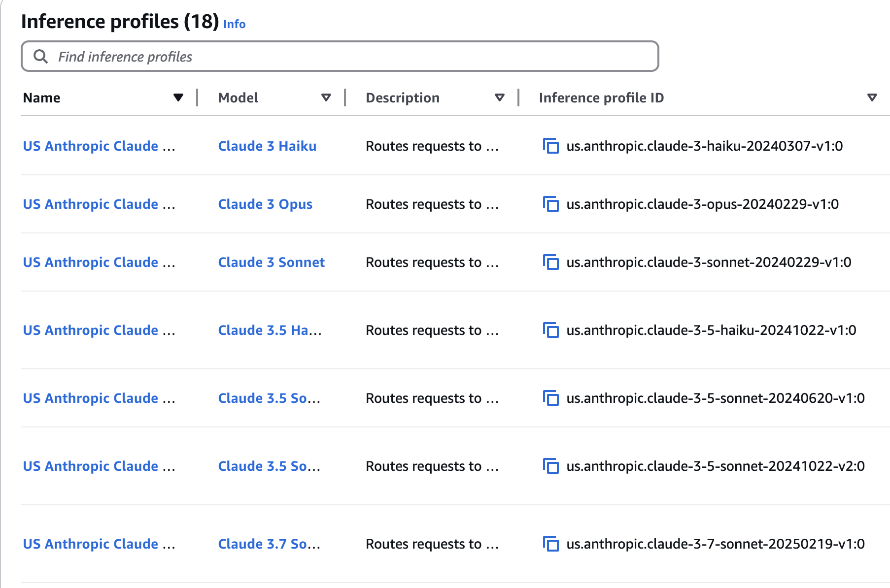Screen dimensions: 890x588
Task: Click the Inference profiles (18) heading
Action: (x=120, y=22)
